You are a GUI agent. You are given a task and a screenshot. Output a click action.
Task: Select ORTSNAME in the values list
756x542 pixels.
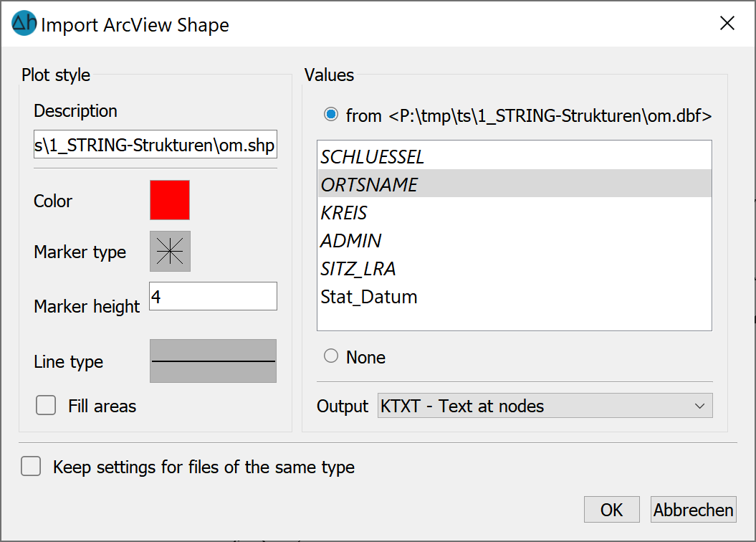coord(515,184)
